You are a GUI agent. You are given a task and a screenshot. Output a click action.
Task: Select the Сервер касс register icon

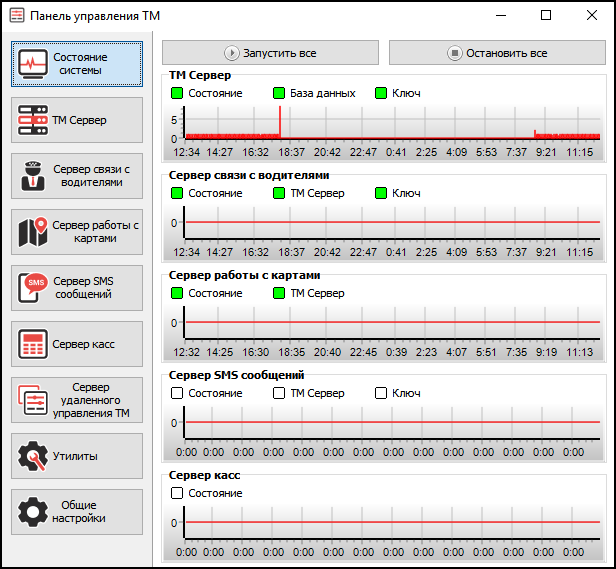click(34, 344)
